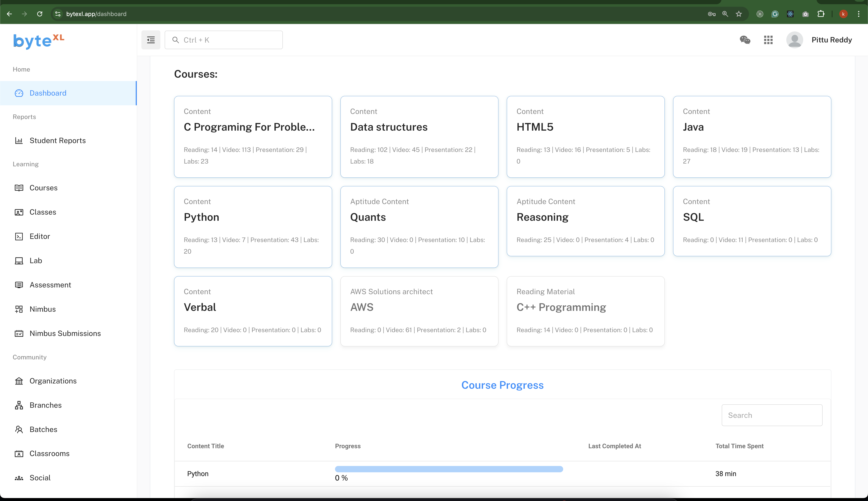This screenshot has height=501, width=868.
Task: Open Chrome extensions puzzle icon
Action: tap(821, 14)
